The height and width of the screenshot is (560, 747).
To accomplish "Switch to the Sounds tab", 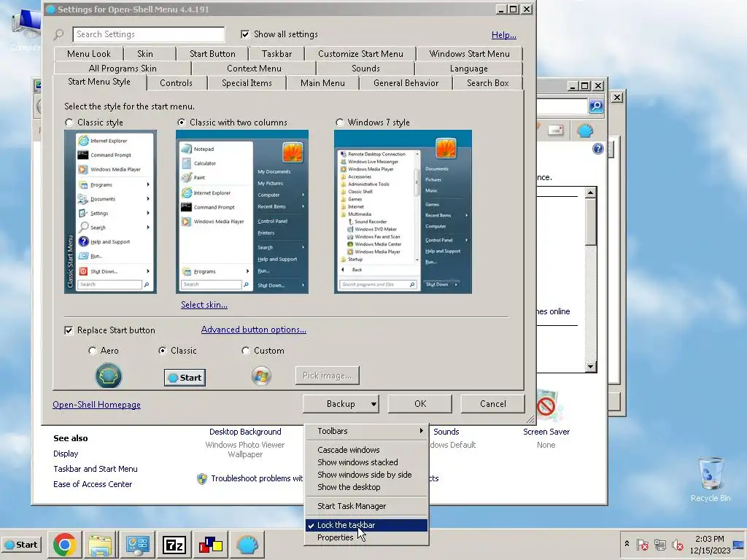I will click(365, 69).
